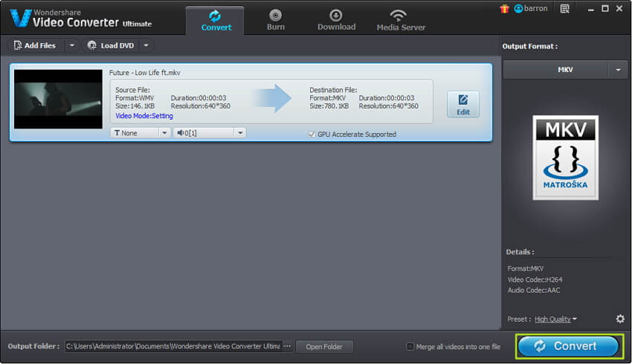Open the Convert tab

coord(216,21)
